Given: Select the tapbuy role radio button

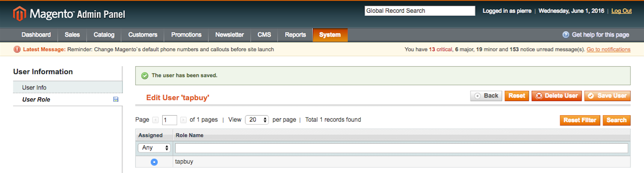Looking at the screenshot, I should [154, 162].
